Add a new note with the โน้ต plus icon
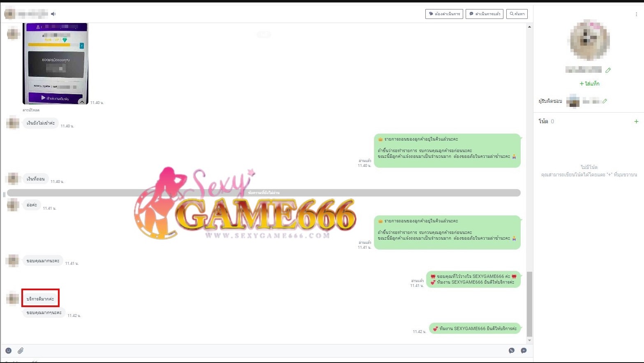 pyautogui.click(x=636, y=121)
